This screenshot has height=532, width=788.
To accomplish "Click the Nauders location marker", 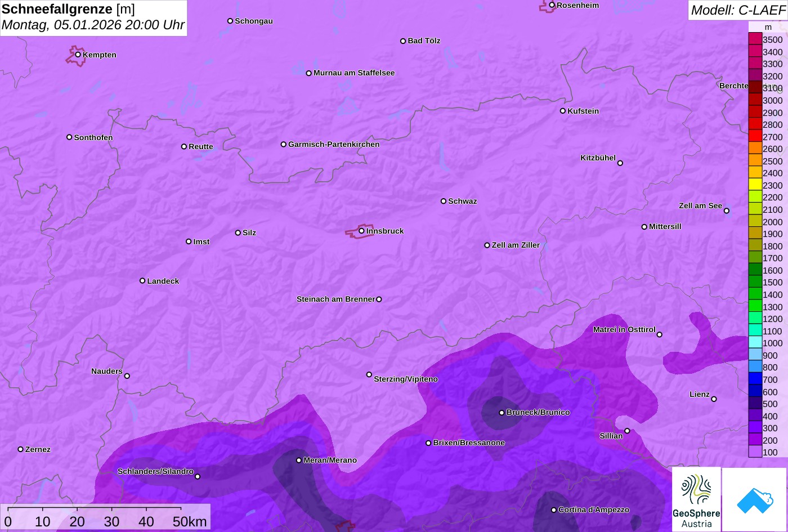I will click(x=127, y=376).
